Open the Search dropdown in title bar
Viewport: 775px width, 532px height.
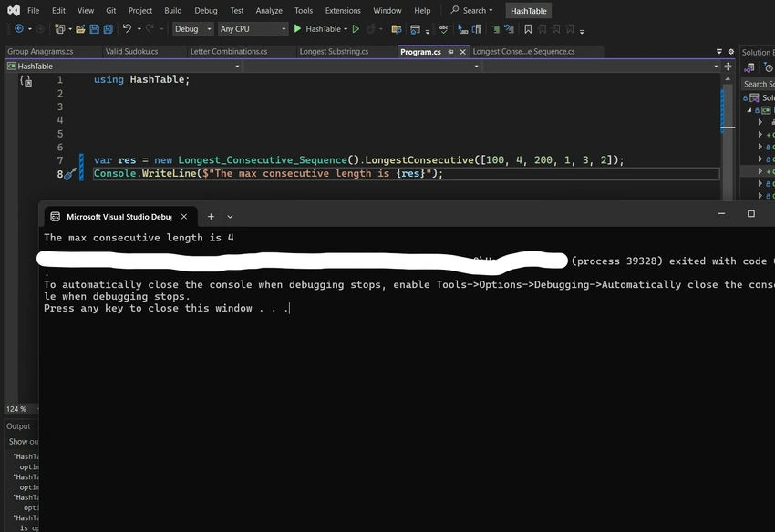(x=472, y=10)
